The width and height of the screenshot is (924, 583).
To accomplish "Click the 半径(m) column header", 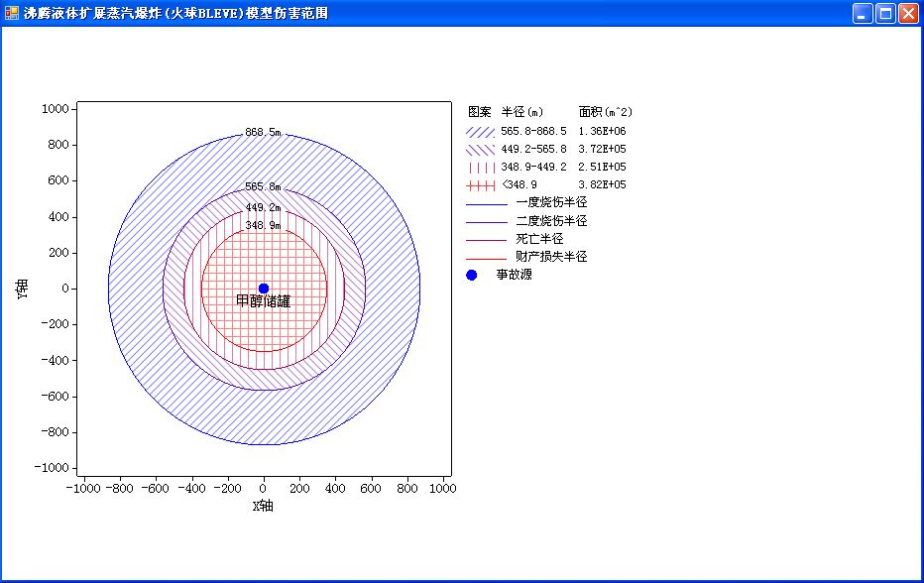I will [x=522, y=112].
